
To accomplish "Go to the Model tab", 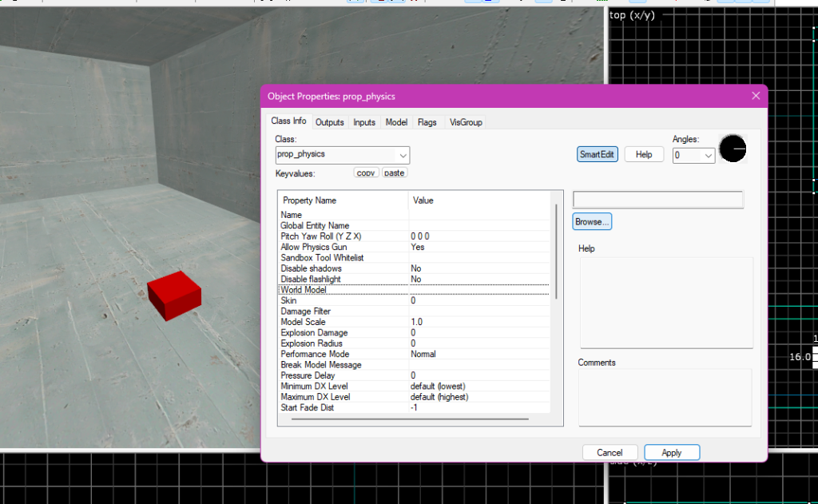I will pos(396,122).
